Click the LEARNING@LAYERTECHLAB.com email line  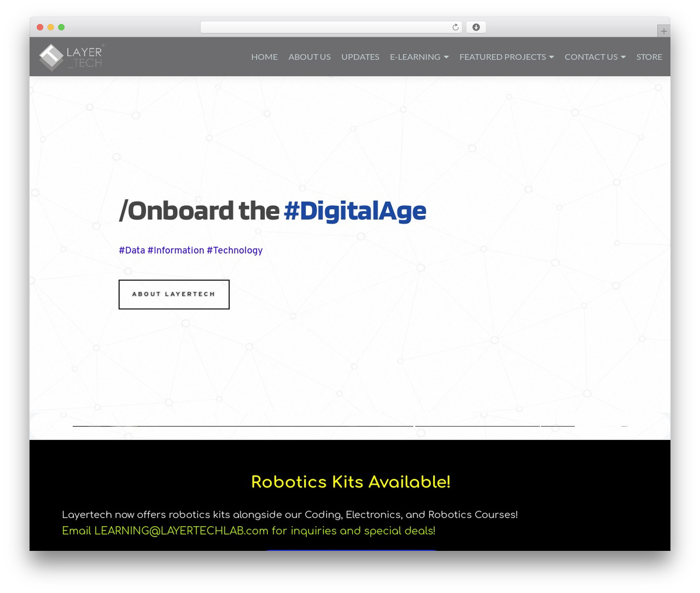(x=249, y=531)
